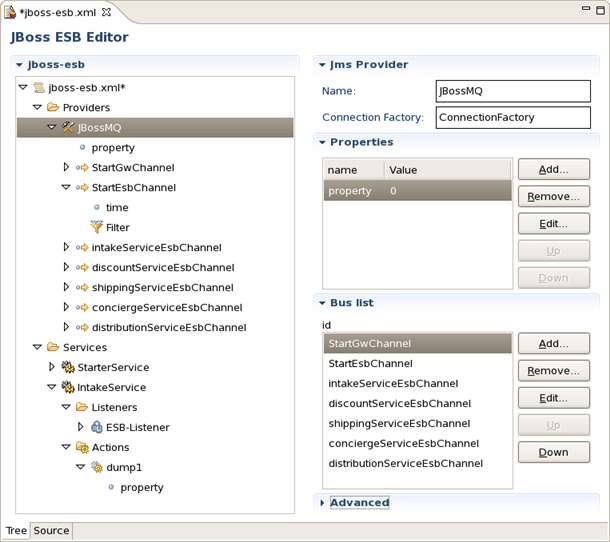The width and height of the screenshot is (610, 542).
Task: Click the dump1 action gear icon
Action: coord(96,467)
